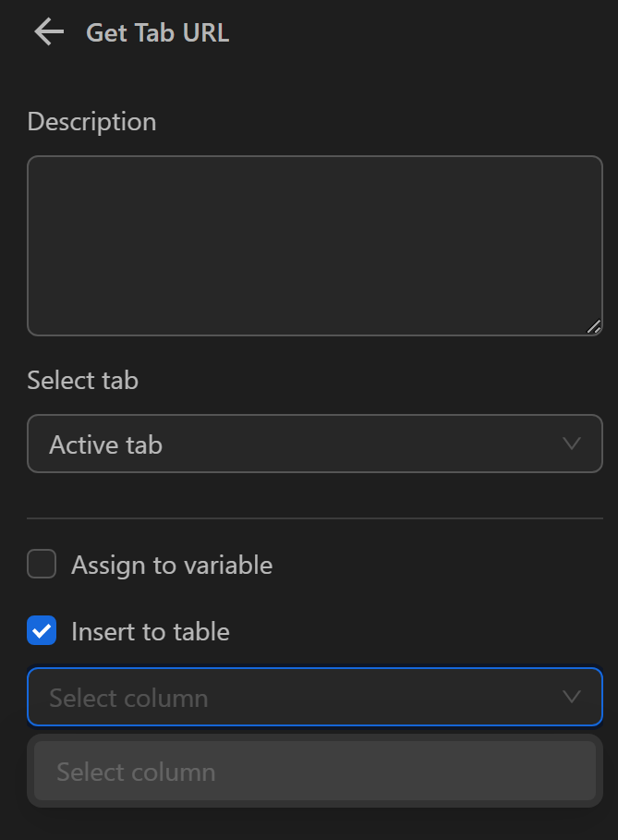618x840 pixels.
Task: Click the Get Tab URL title
Action: [157, 30]
